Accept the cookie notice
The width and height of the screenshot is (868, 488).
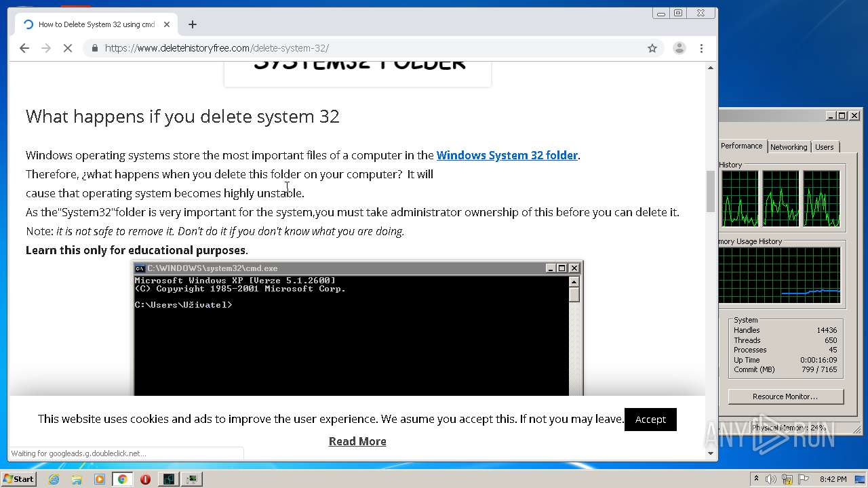650,420
